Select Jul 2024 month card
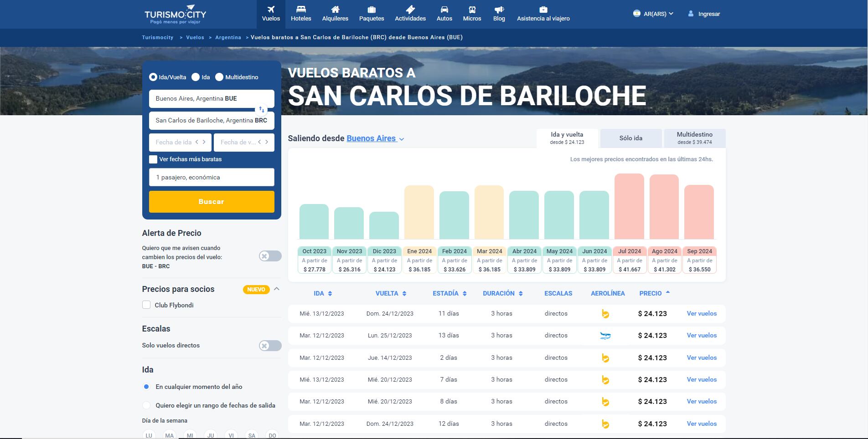The image size is (868, 439). [x=630, y=260]
